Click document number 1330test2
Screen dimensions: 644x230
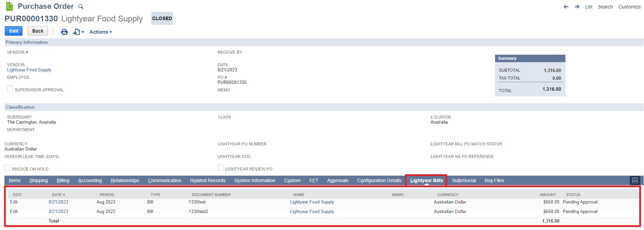coord(198,211)
